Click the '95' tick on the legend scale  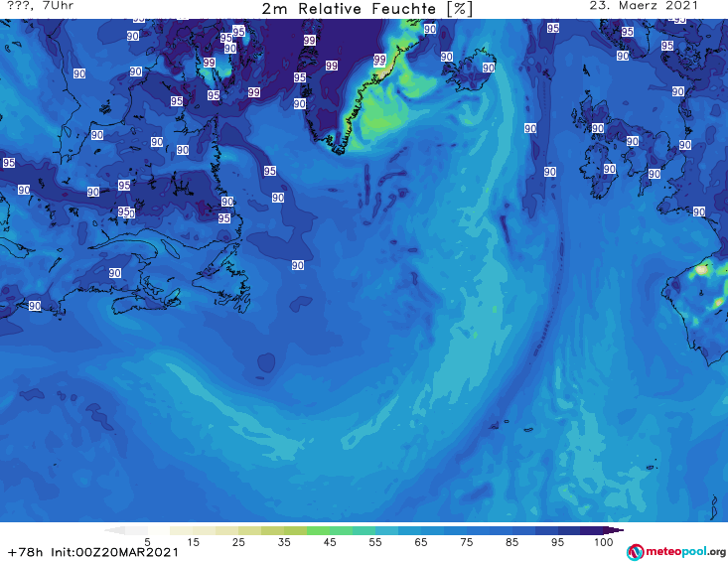click(557, 542)
